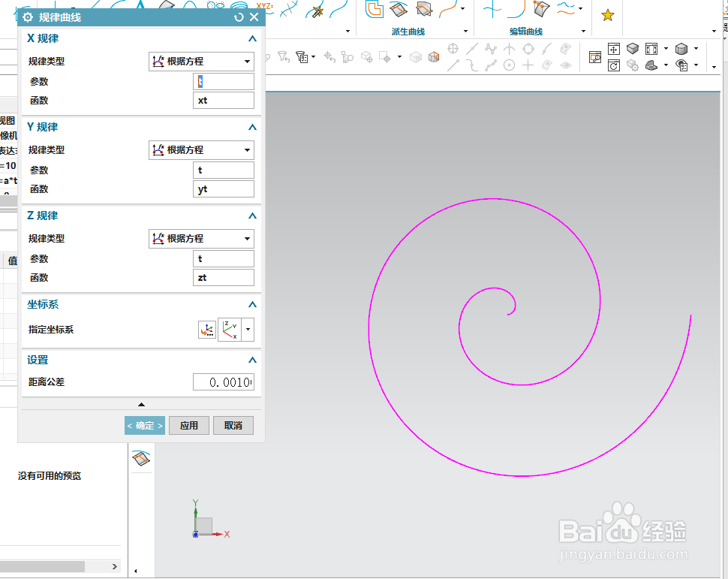Open dropdown arrow next to Bridge Curve
728x579 pixels.
(x=462, y=9)
